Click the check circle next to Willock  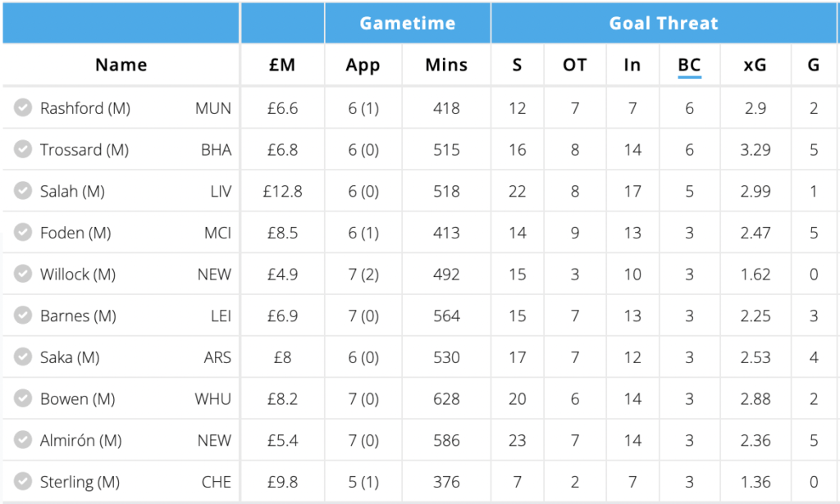(x=23, y=275)
